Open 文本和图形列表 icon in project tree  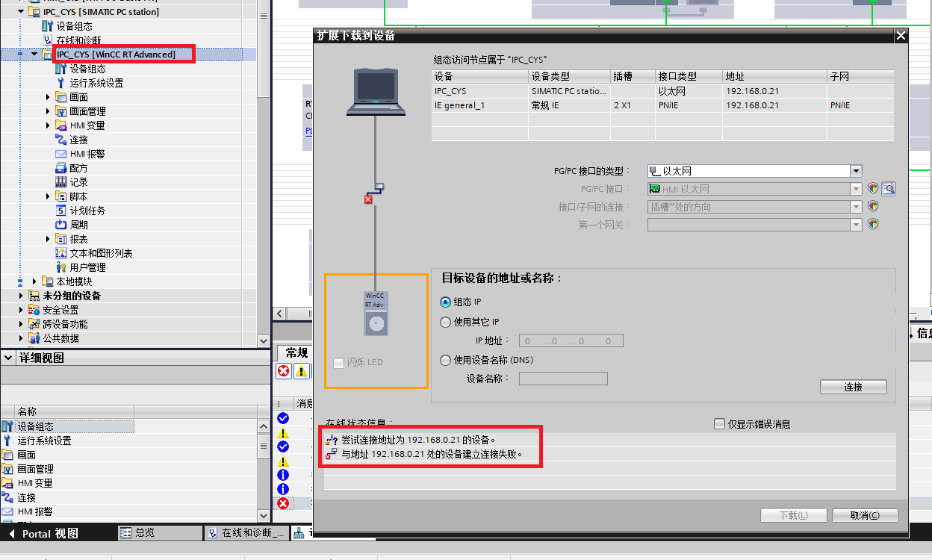point(61,253)
